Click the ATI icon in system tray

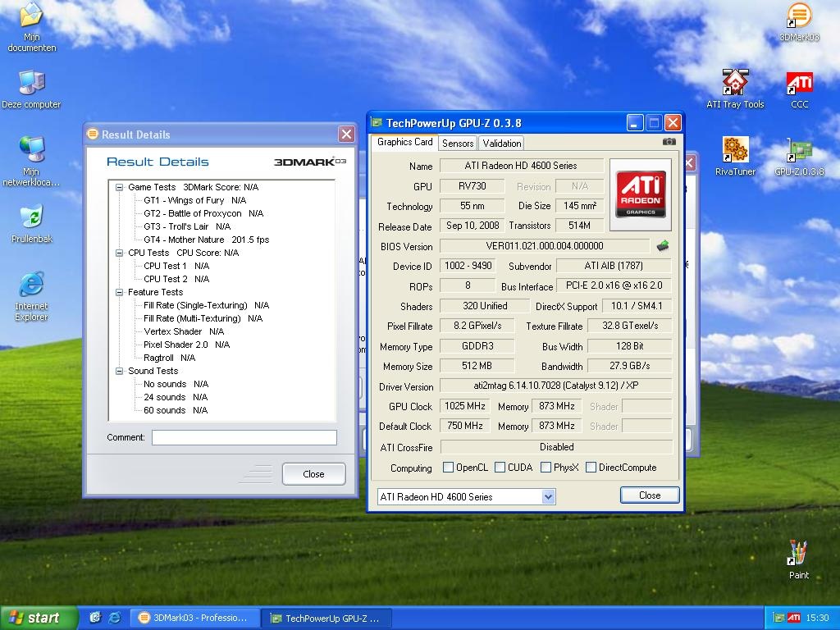click(x=793, y=618)
